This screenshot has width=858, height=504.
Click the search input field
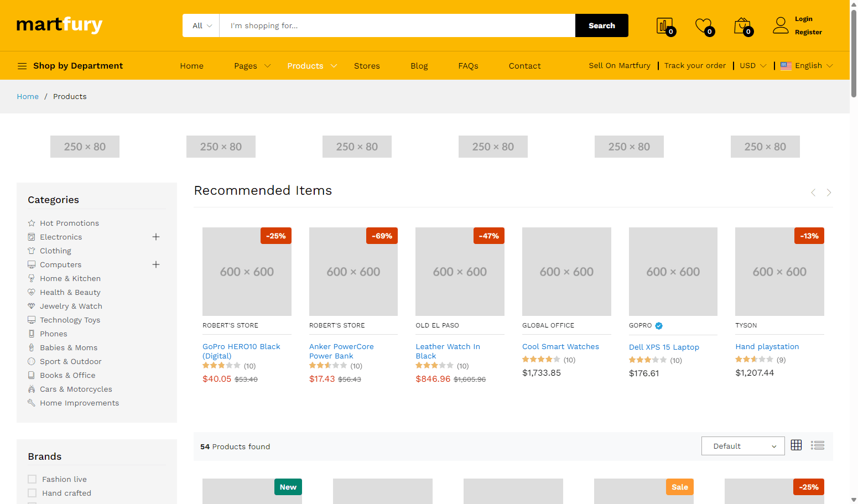tap(397, 25)
